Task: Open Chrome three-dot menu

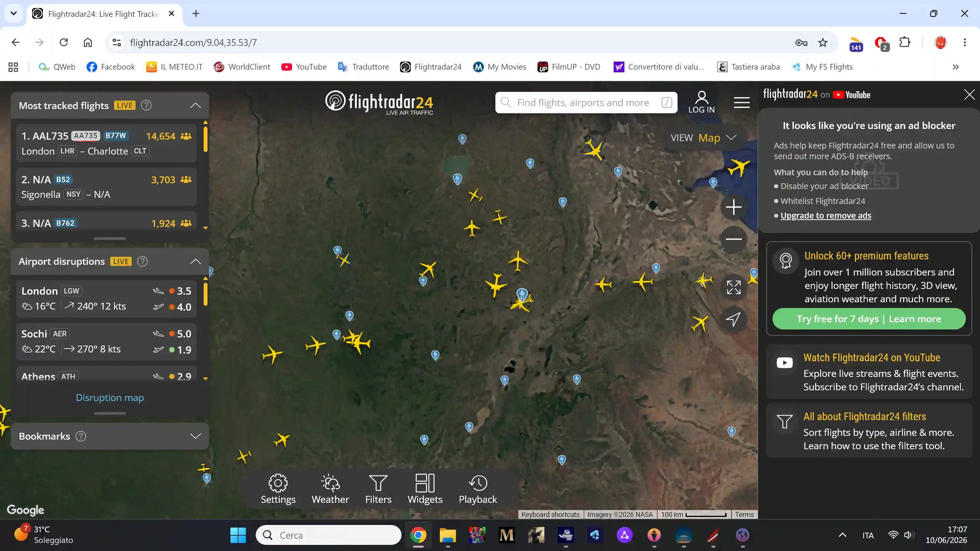Action: tap(965, 42)
